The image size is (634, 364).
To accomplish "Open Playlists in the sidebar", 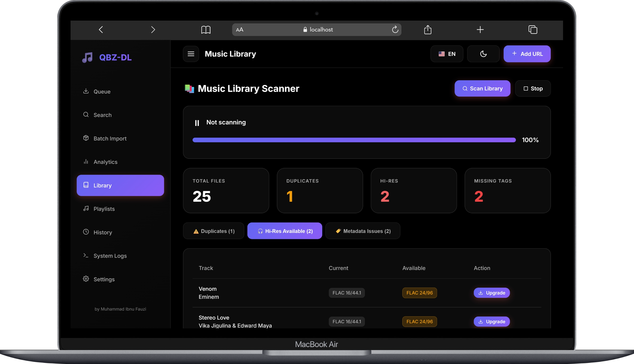I will (x=120, y=209).
